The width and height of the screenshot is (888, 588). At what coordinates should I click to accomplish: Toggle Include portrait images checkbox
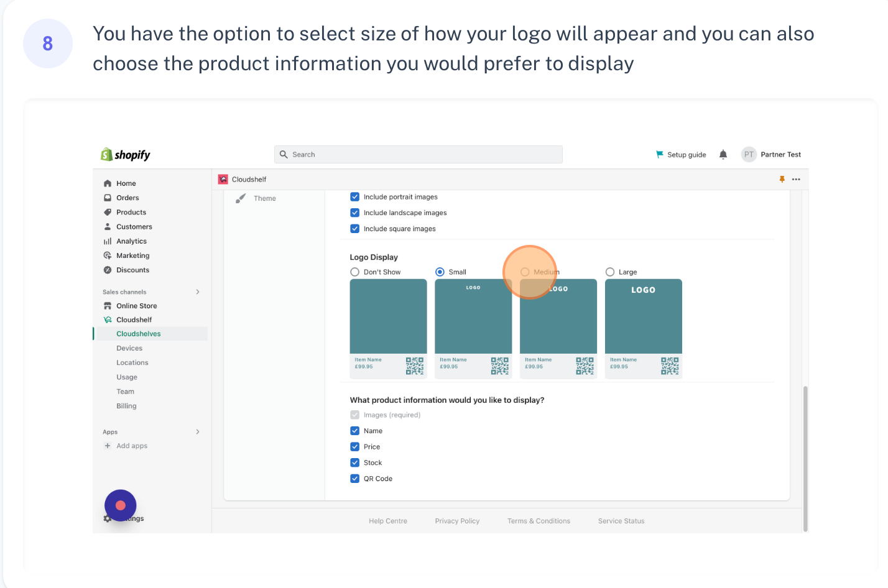pyautogui.click(x=355, y=197)
